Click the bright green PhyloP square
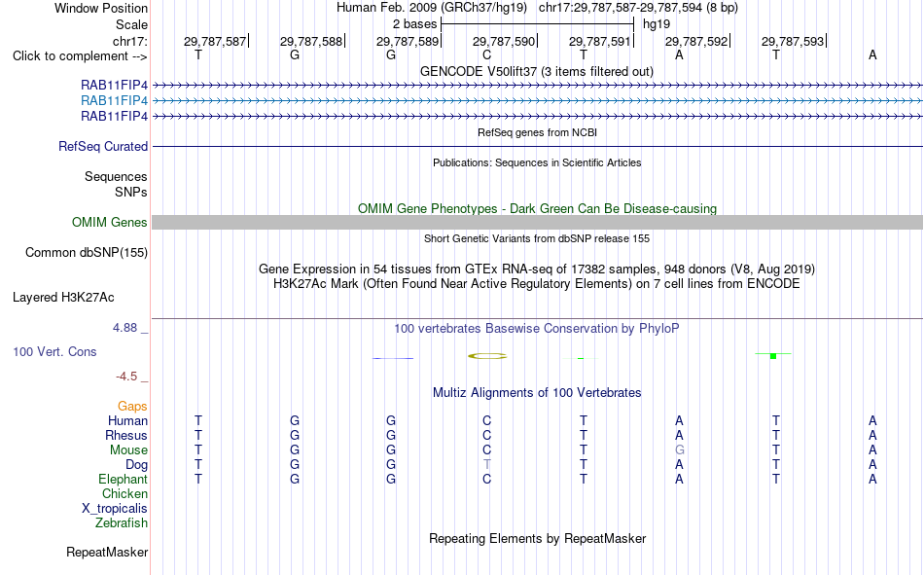 [773, 356]
